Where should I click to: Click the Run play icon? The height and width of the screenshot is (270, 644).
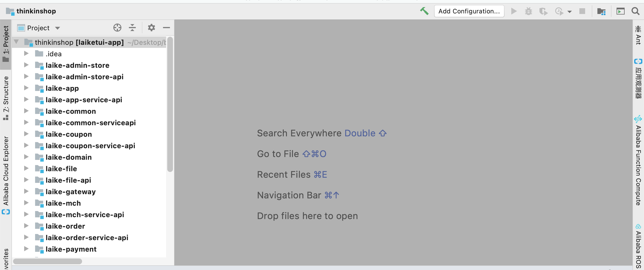click(514, 11)
